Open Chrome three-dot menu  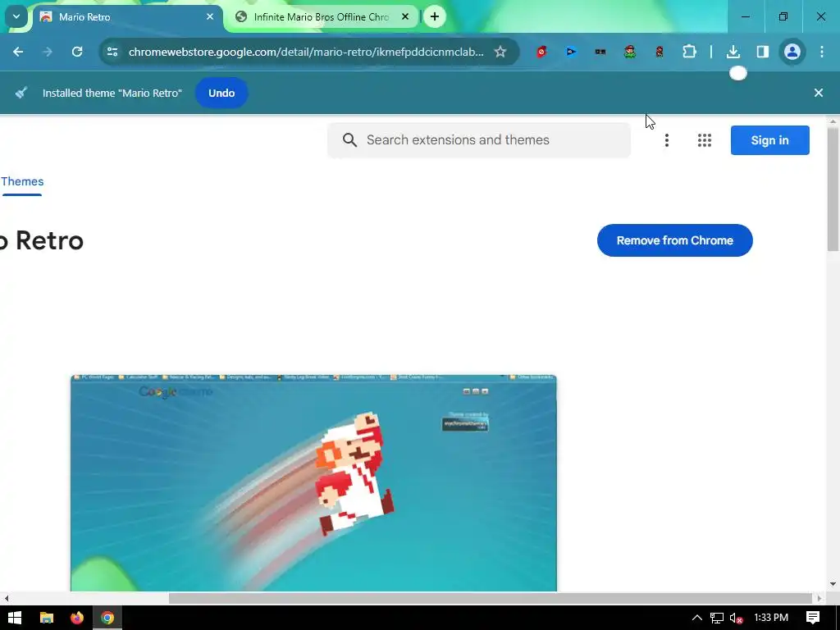click(822, 52)
